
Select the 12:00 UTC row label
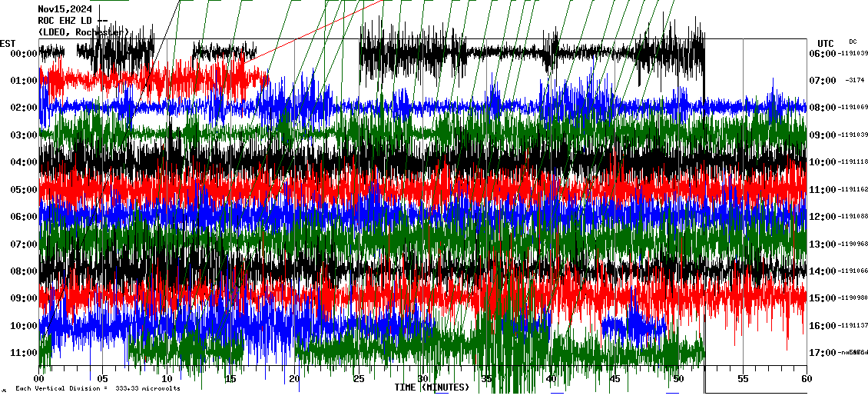pyautogui.click(x=826, y=217)
